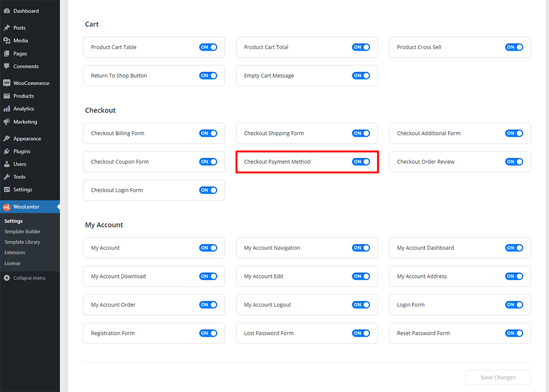This screenshot has width=549, height=392.
Task: Open Template Builder submenu item
Action: click(x=22, y=232)
